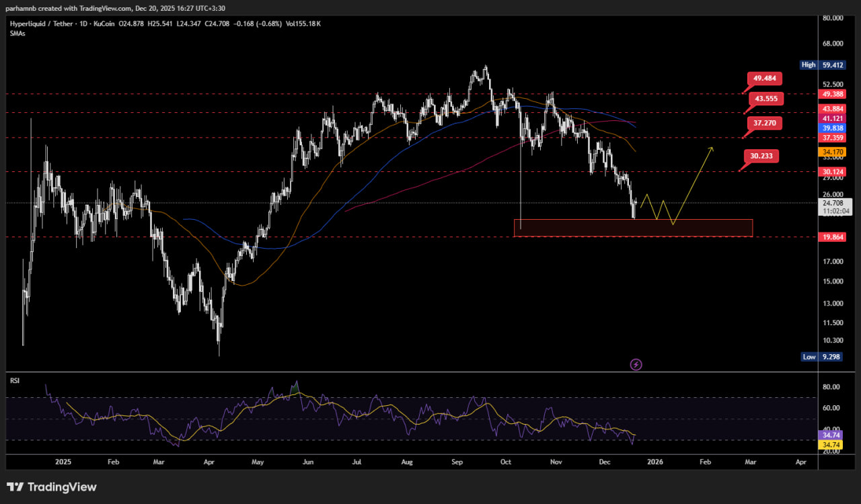Click the current price 24.708 axis label
861x504 pixels.
click(833, 202)
